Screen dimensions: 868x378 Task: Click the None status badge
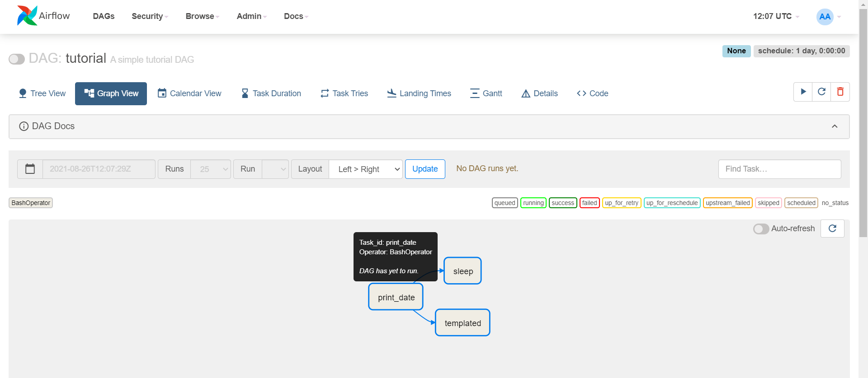click(x=736, y=51)
